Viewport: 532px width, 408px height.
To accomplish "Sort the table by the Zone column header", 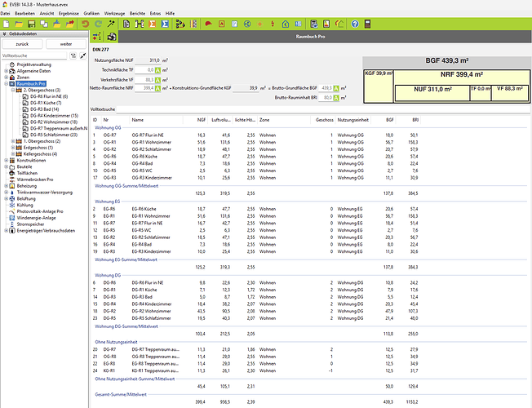I will [x=284, y=120].
